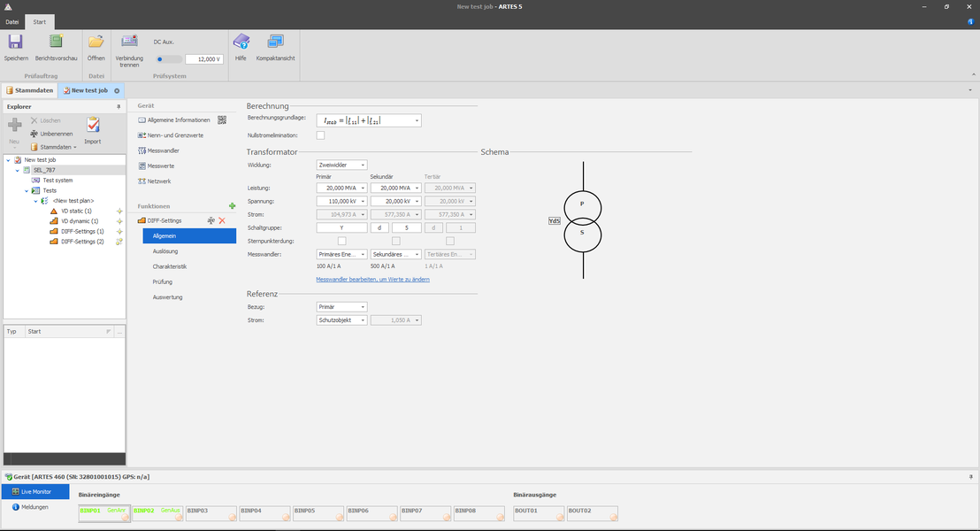Click the Messwandler bearbeiten link

[372, 280]
